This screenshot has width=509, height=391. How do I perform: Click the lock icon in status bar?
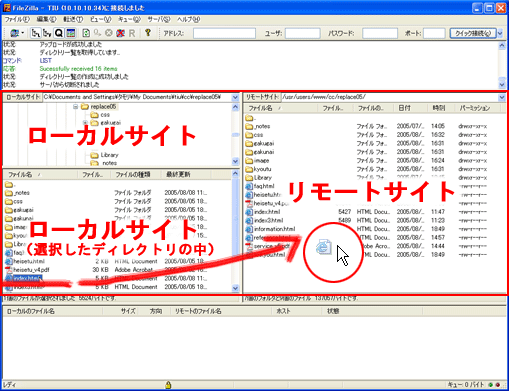pyautogui.click(x=168, y=385)
